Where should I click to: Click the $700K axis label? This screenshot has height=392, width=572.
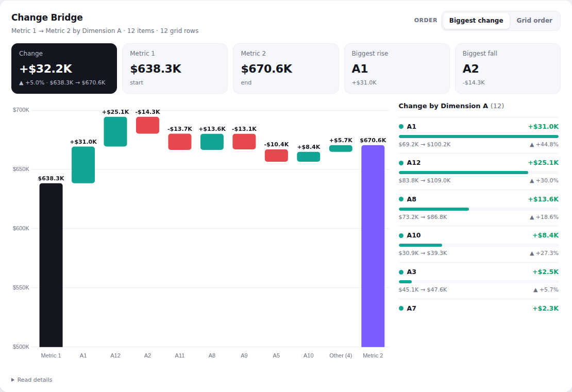(x=21, y=110)
